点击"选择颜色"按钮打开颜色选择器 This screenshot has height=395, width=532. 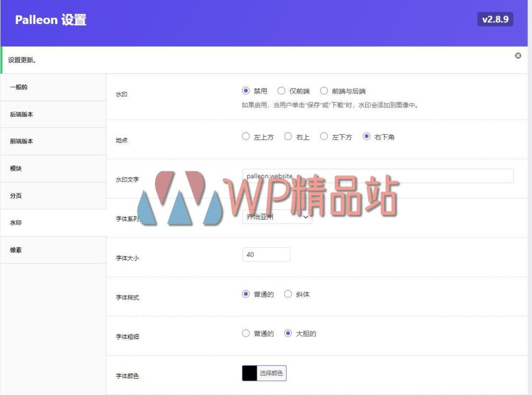(x=272, y=373)
